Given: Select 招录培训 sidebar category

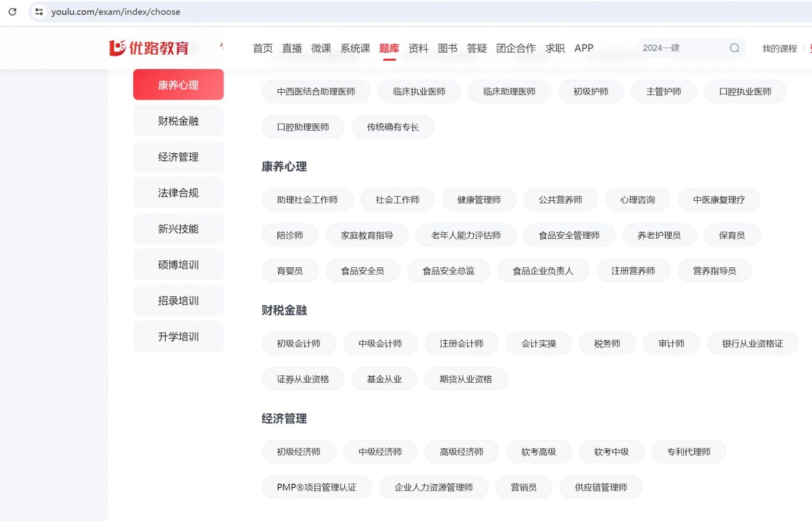Looking at the screenshot, I should click(x=178, y=301).
